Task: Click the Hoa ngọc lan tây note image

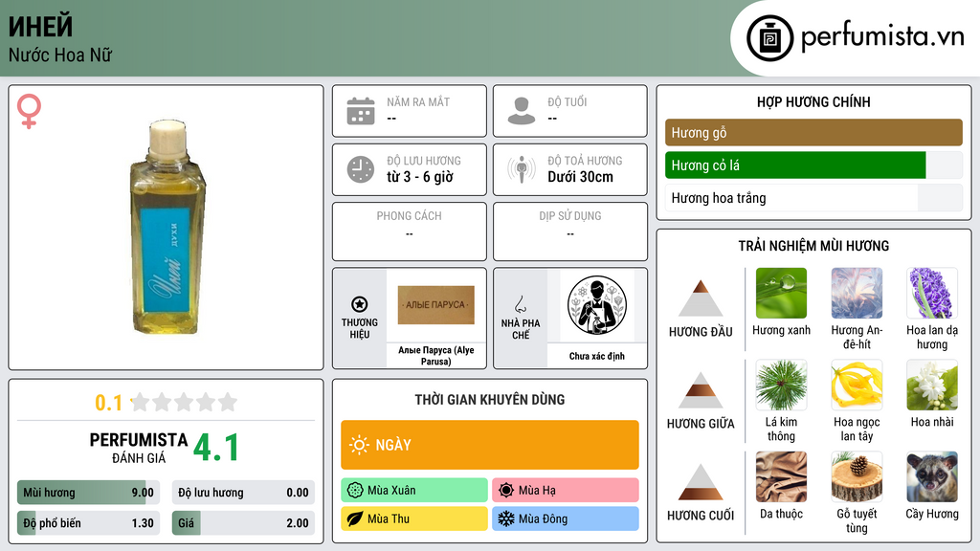Action: pos(857,385)
